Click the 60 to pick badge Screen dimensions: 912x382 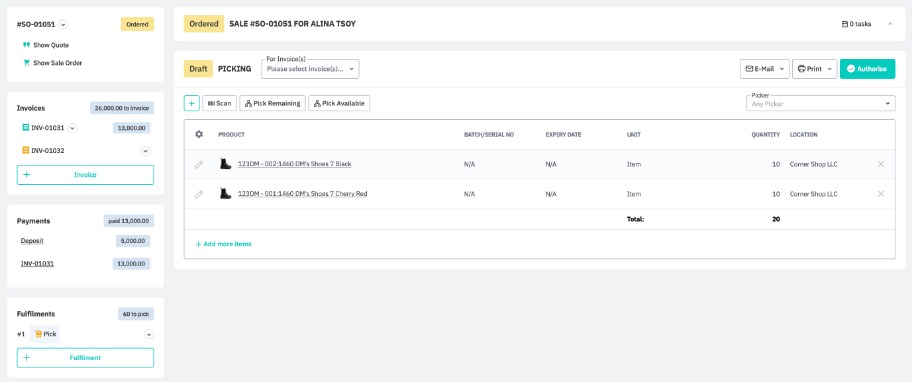tap(136, 314)
